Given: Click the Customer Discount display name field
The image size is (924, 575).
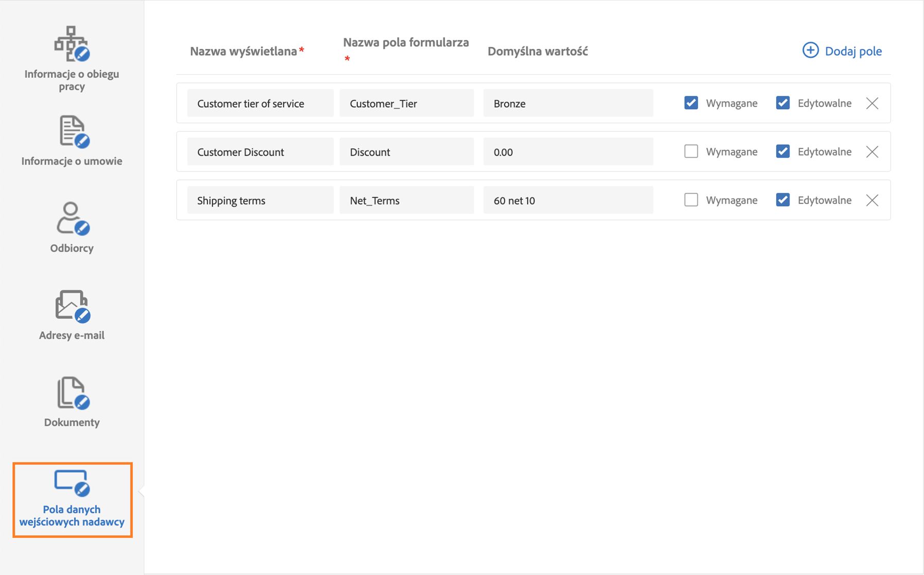Looking at the screenshot, I should pyautogui.click(x=260, y=151).
